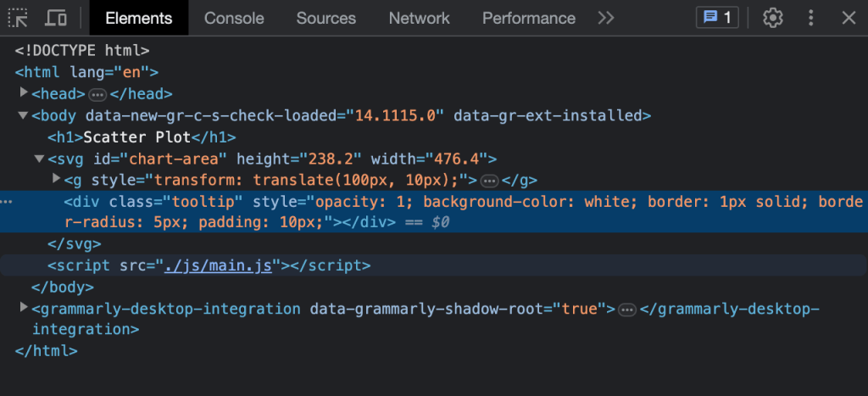Close the DevTools panel
868x396 pixels.
tap(849, 18)
